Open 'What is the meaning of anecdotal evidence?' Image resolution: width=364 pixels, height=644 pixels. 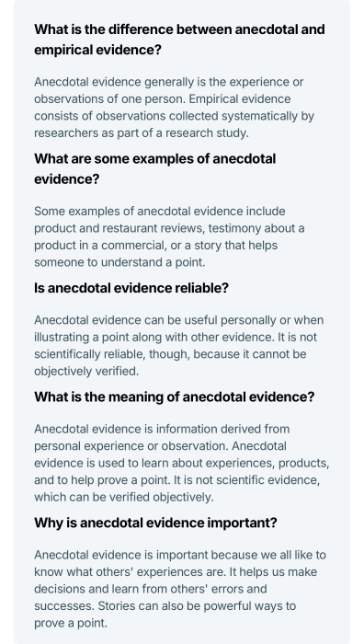(174, 397)
